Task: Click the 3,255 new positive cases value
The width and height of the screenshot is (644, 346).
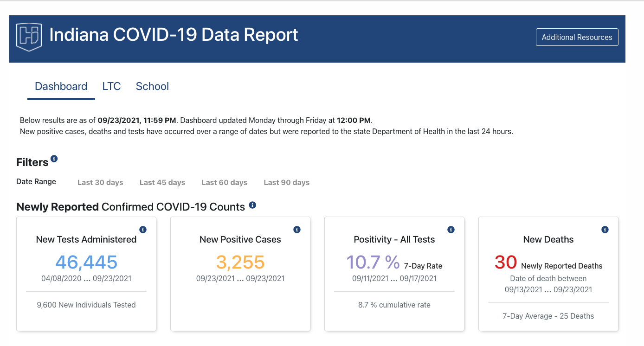Action: click(x=240, y=262)
